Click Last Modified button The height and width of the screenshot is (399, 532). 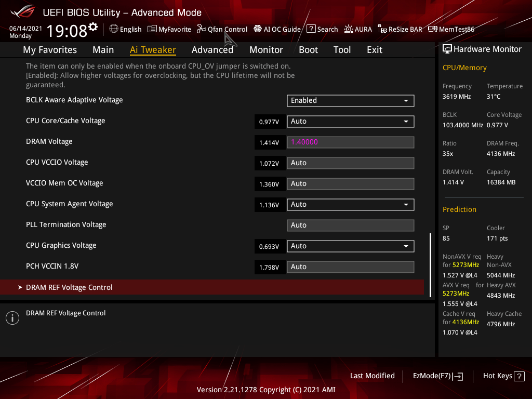coord(372,376)
